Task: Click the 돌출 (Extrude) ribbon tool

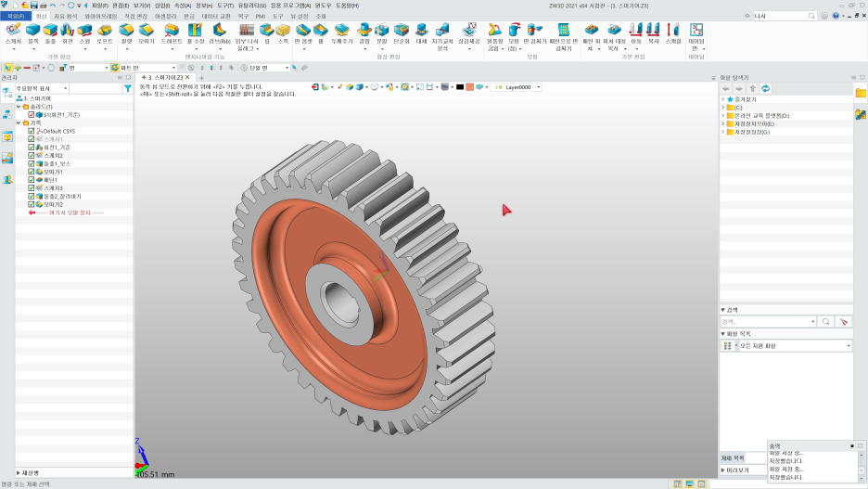Action: (50, 33)
